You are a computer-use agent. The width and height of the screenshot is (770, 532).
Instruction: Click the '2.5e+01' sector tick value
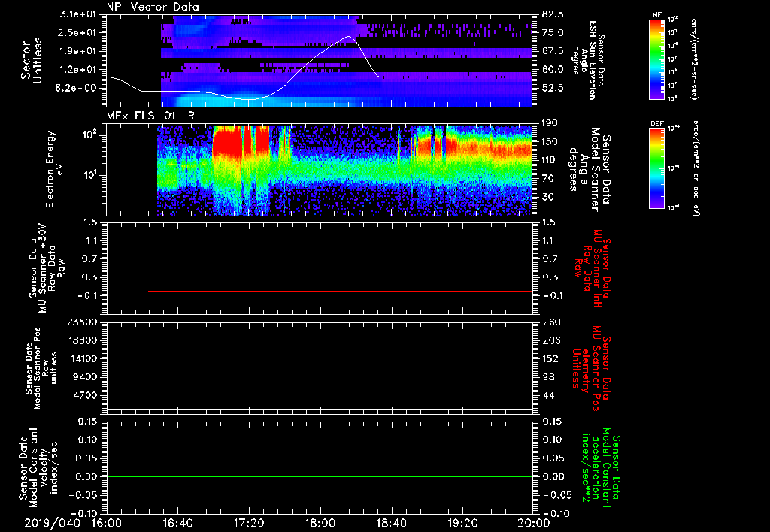pos(78,33)
